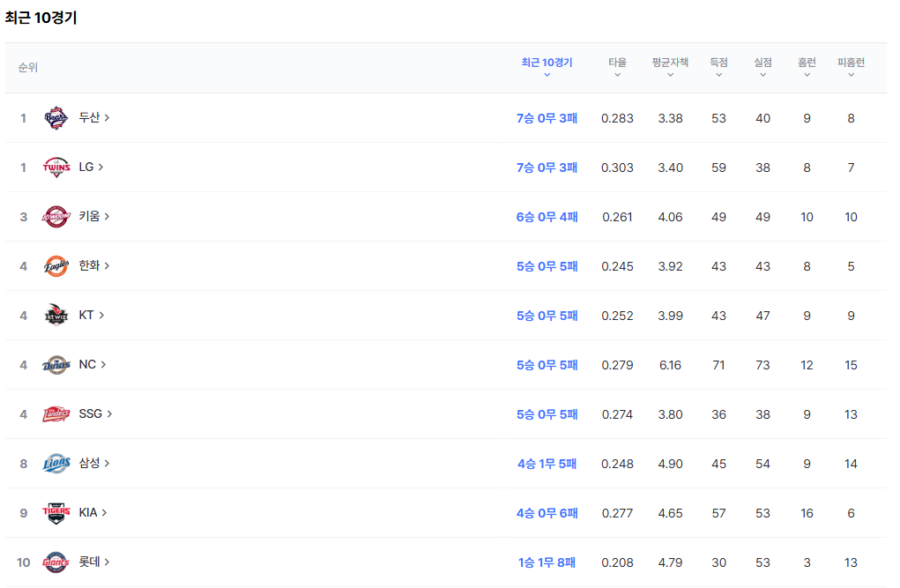The width and height of the screenshot is (900, 588).
Task: Click KIA home runs value 16
Action: 807,513
